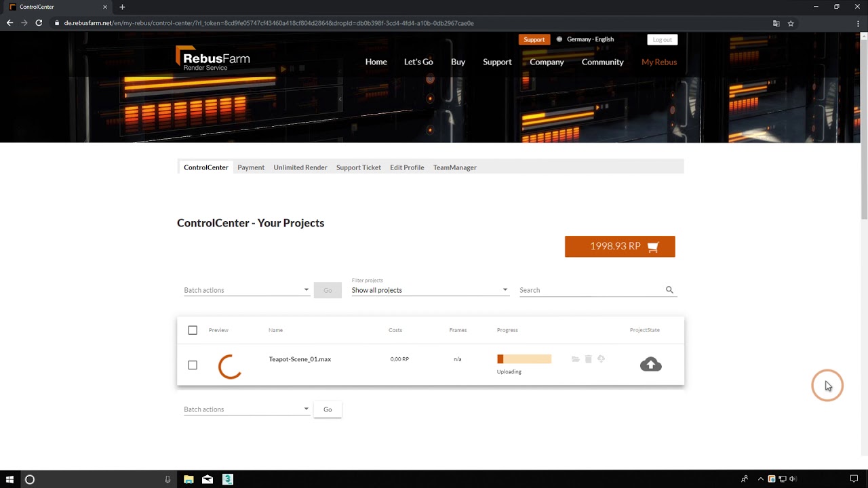Image resolution: width=868 pixels, height=488 pixels.
Task: Open Cortana from the taskbar
Action: click(30, 479)
